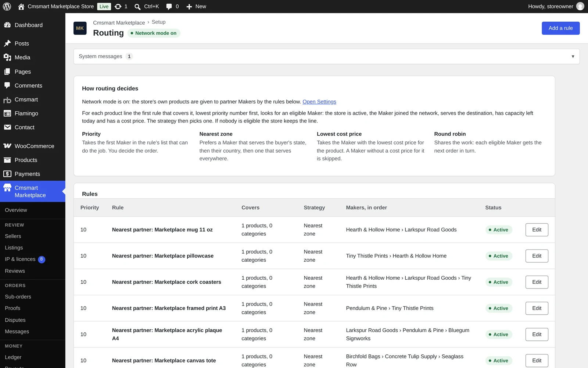
Task: Click the Posts pin icon
Action: [7, 43]
